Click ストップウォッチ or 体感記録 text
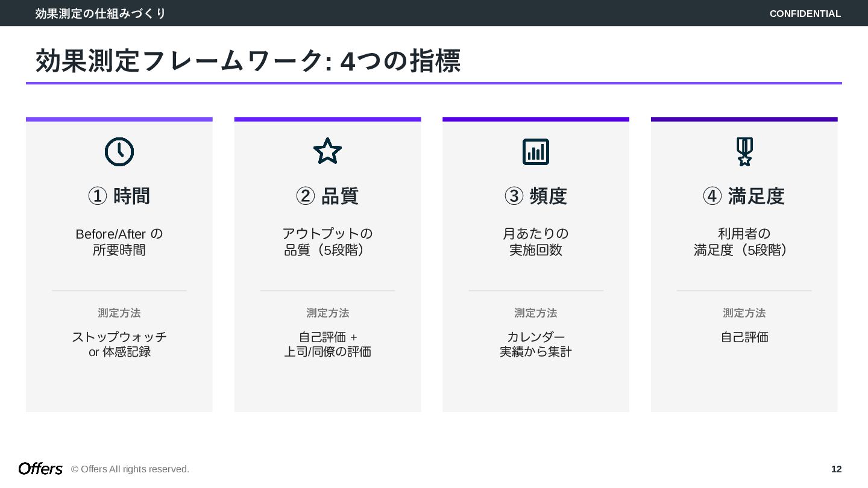 click(119, 344)
